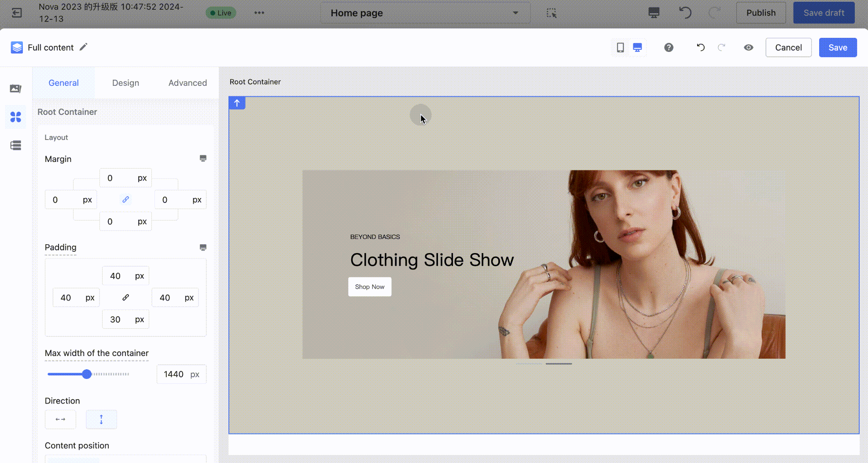Click the pencil icon to rename Full content
The height and width of the screenshot is (463, 868).
point(83,47)
